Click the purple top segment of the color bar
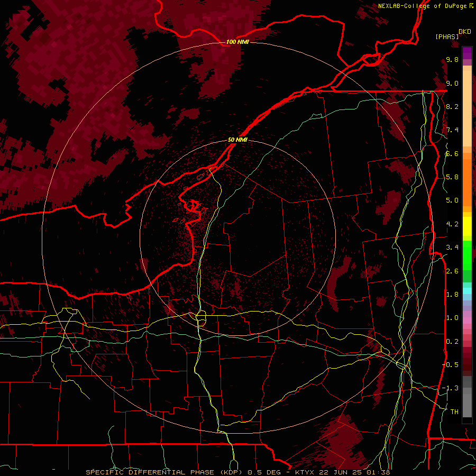Screen dimensions: 476x476 tap(467, 53)
